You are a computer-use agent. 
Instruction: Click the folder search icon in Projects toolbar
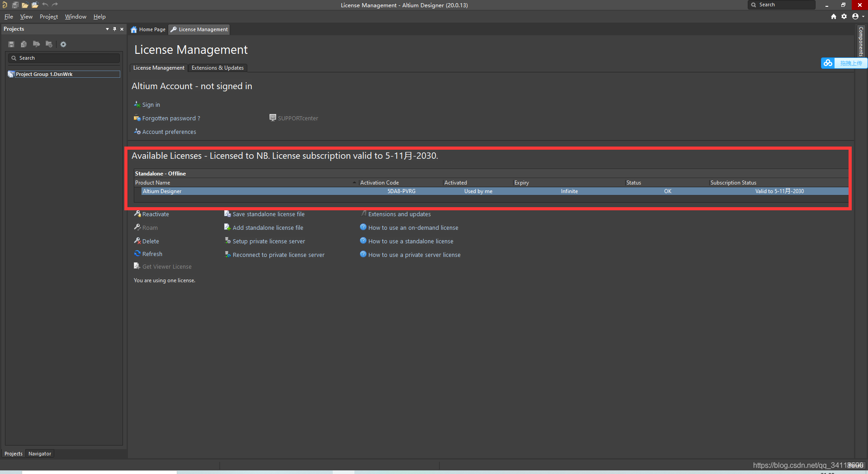[x=37, y=44]
